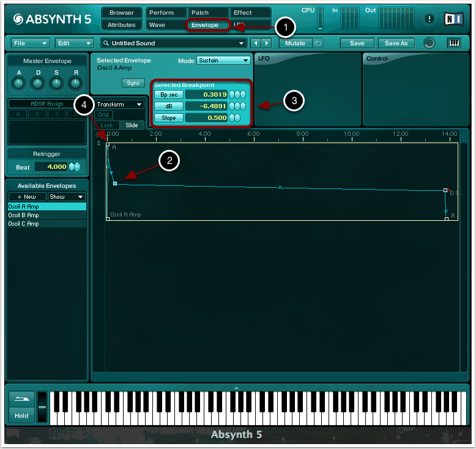Go to previous sound with left arrow

256,43
